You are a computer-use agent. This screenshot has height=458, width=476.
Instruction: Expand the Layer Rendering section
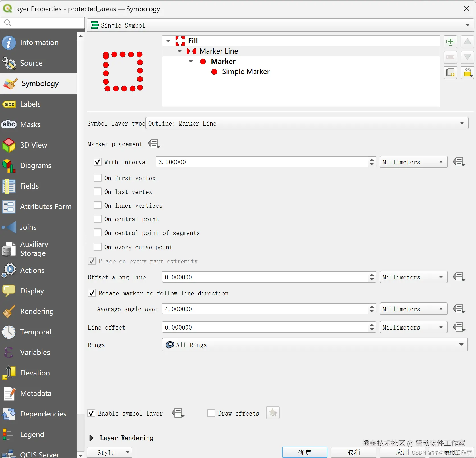click(x=91, y=438)
